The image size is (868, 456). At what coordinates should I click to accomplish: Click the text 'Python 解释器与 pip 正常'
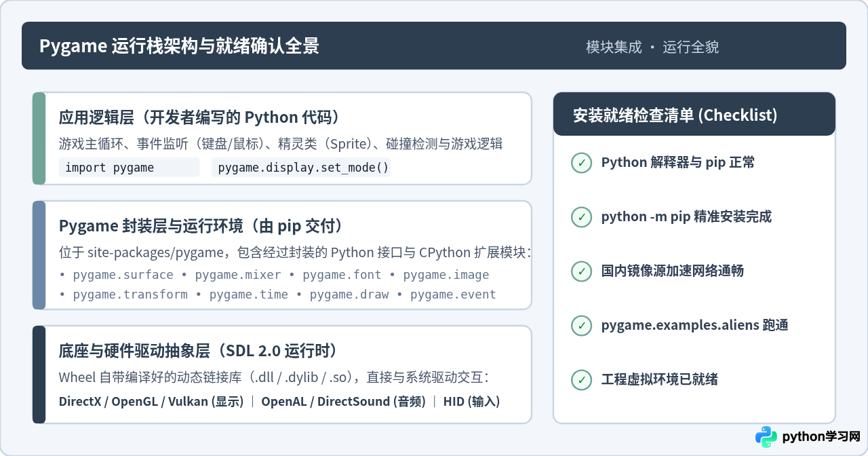click(678, 163)
